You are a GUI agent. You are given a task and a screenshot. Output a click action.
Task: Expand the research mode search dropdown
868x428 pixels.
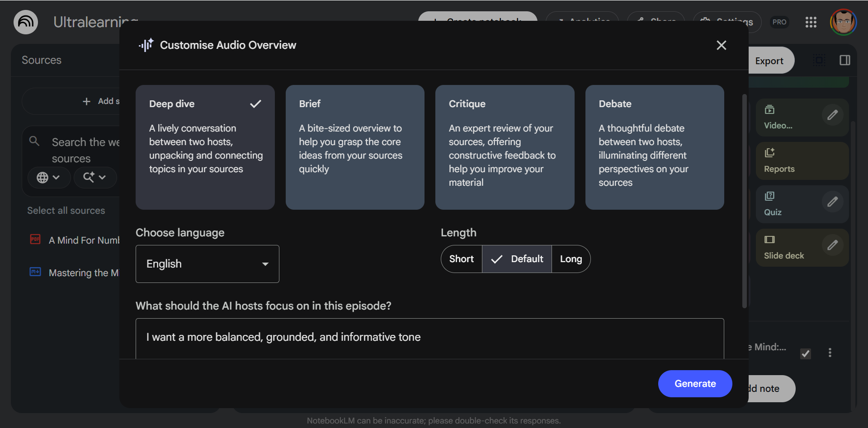click(x=94, y=178)
